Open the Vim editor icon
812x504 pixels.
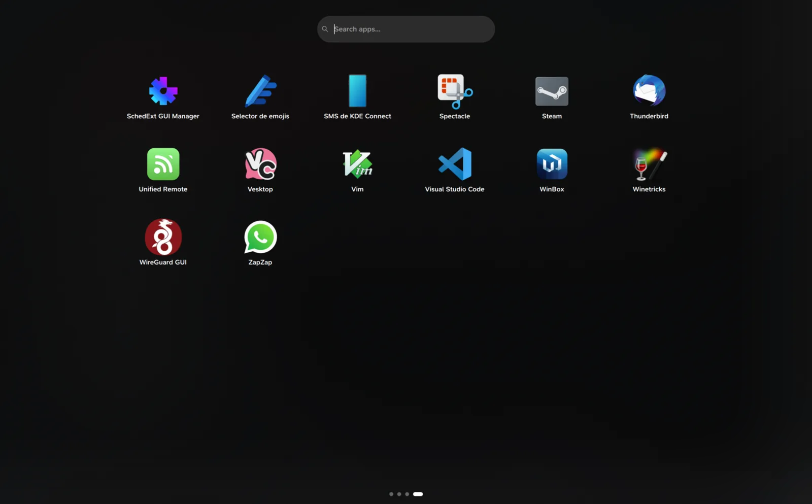tap(357, 164)
